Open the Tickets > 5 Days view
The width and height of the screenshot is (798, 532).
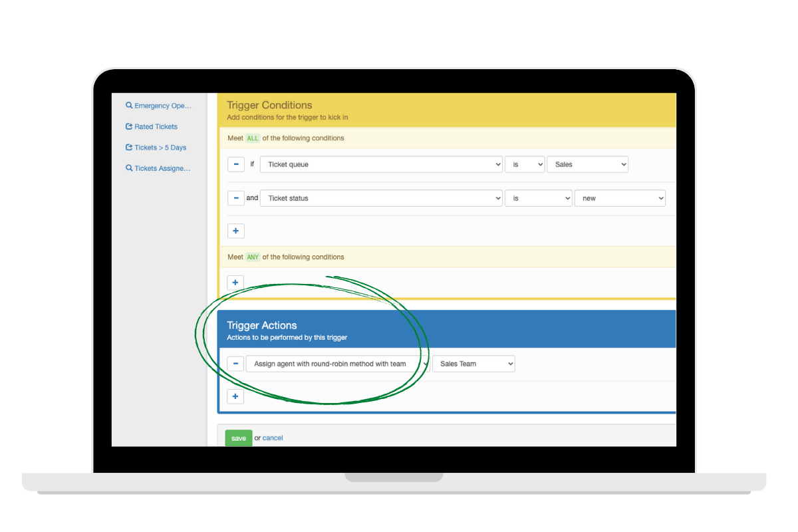coord(160,148)
